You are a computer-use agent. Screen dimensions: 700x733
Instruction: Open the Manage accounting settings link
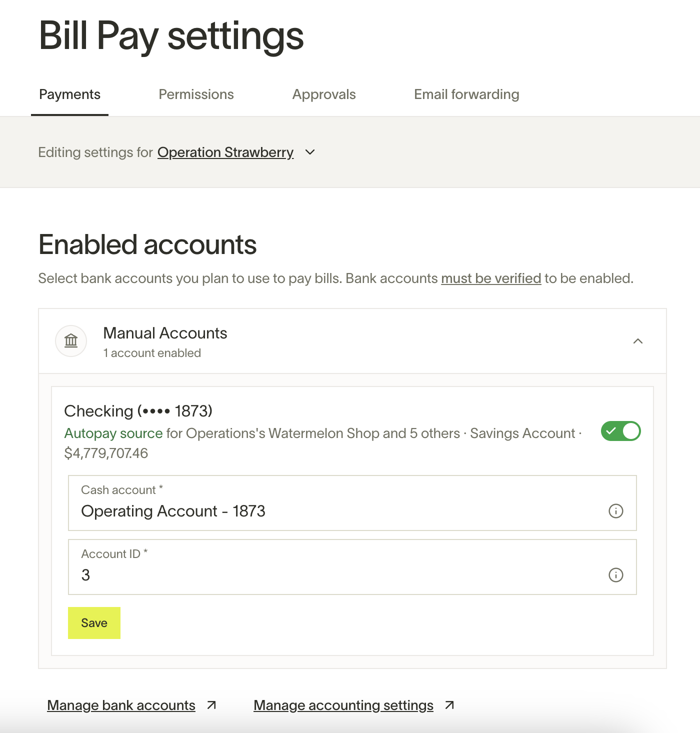pyautogui.click(x=343, y=705)
